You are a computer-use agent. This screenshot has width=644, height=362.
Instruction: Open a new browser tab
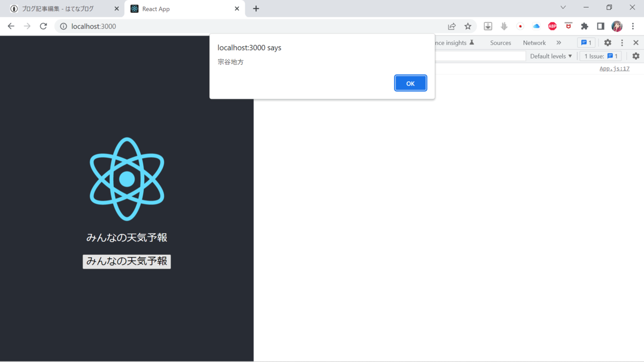pos(256,9)
